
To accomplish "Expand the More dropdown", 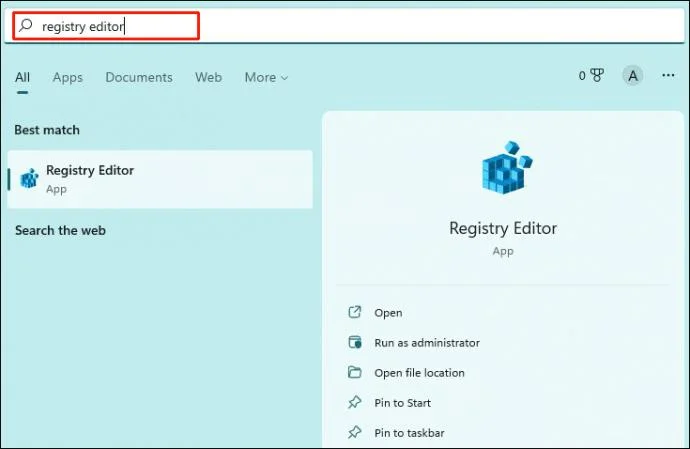I will point(266,77).
